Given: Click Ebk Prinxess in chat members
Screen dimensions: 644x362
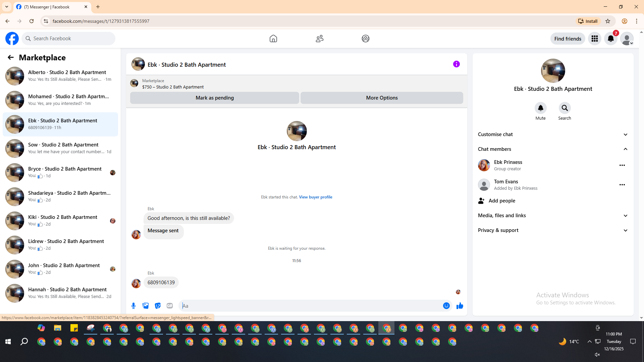Looking at the screenshot, I should [x=508, y=162].
